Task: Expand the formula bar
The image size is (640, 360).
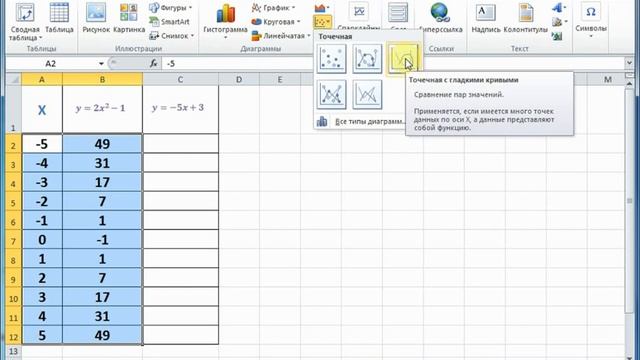Action: tap(629, 63)
